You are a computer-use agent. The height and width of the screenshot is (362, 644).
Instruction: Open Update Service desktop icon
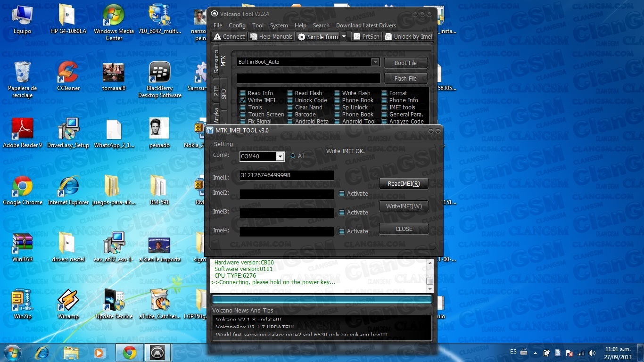(114, 304)
